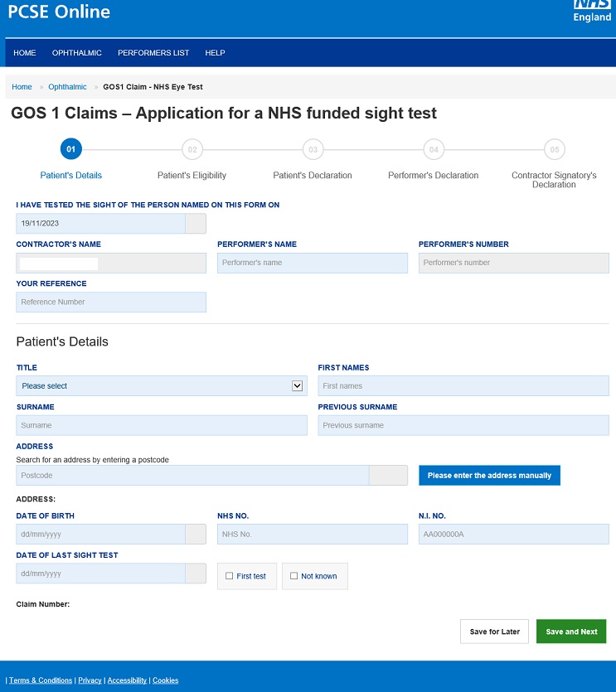Focus the NHS No. input field

click(x=313, y=535)
